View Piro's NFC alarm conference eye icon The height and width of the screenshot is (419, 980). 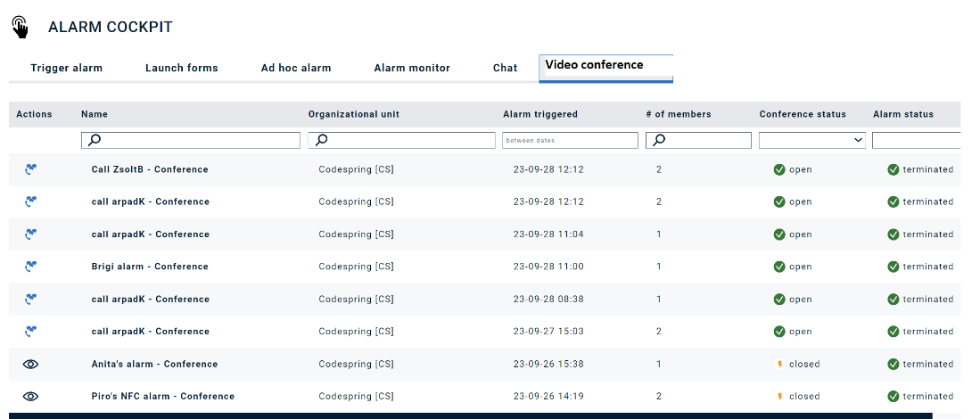point(30,396)
